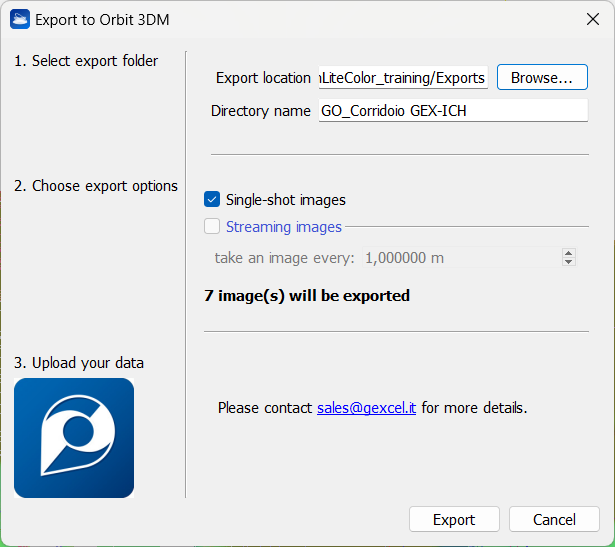Decrease image interval with down arrow
The height and width of the screenshot is (547, 615).
pos(569,262)
